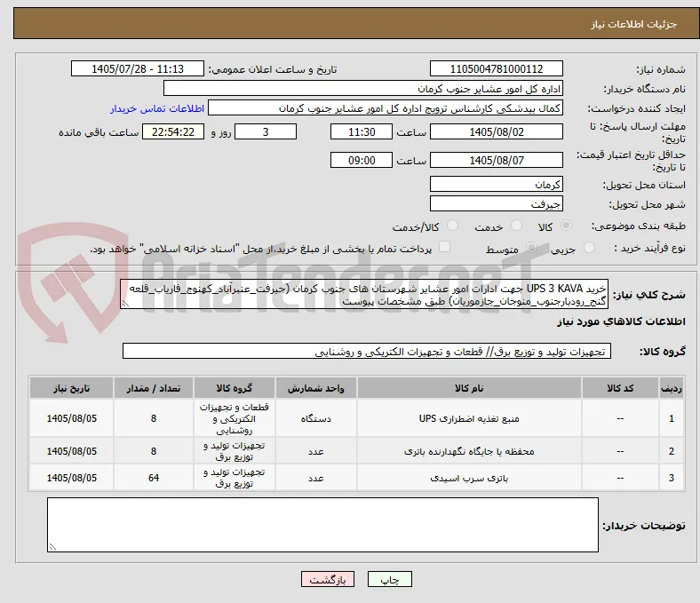Click the quantity 64 cell
700x603 pixels.
(154, 478)
